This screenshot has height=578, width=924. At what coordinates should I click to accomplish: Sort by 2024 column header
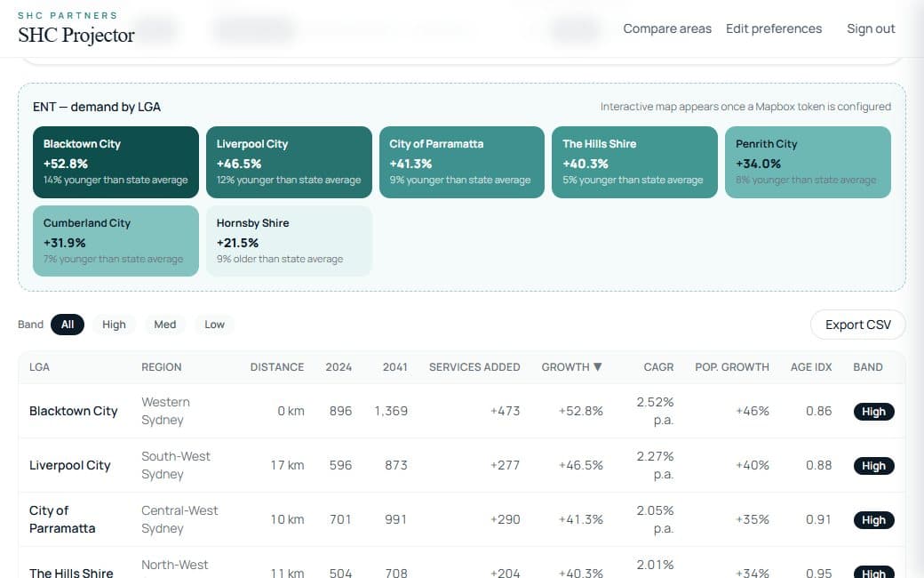tap(339, 367)
